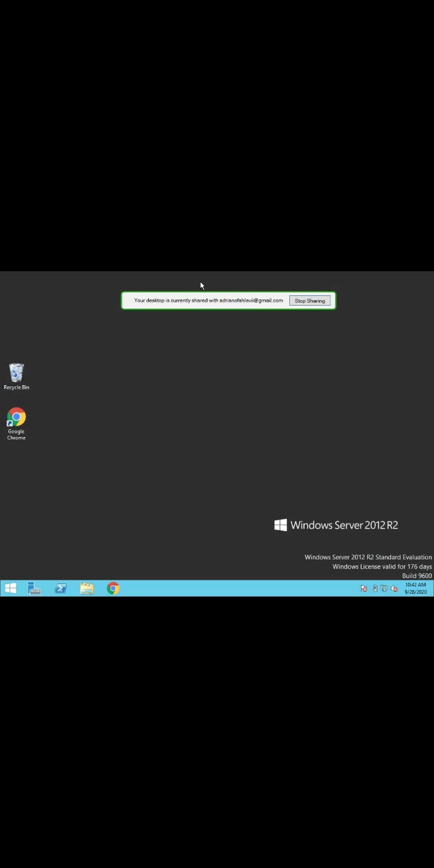Open Action Center flag tray icon
Image resolution: width=434 pixels, height=868 pixels.
(364, 589)
